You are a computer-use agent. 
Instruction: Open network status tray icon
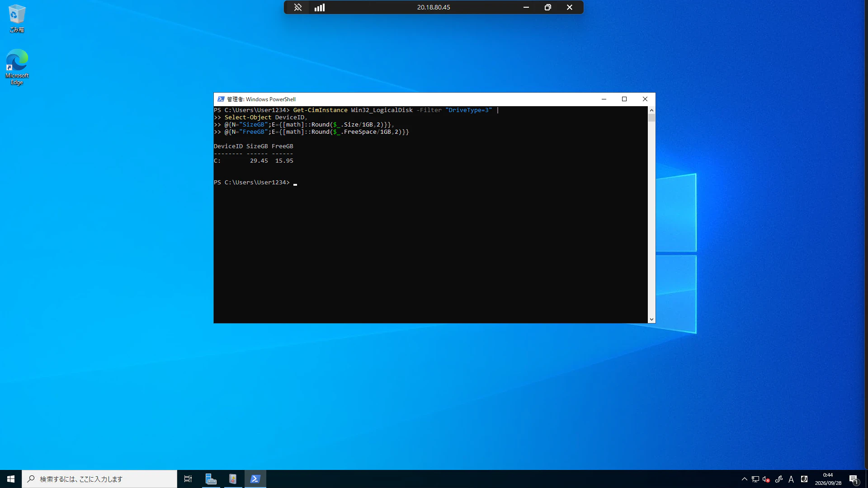(755, 479)
